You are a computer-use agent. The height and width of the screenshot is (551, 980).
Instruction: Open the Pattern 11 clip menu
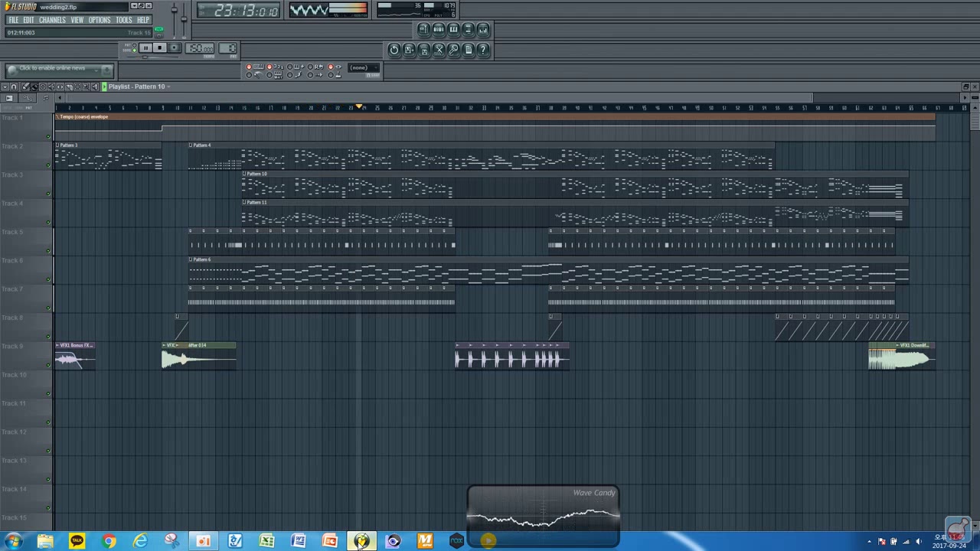point(245,202)
